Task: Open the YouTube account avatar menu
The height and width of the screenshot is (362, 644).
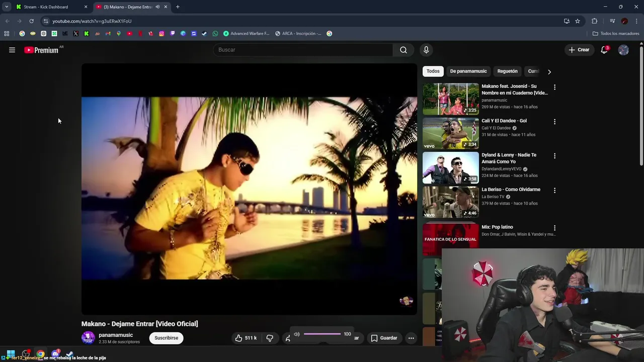Action: [623, 50]
